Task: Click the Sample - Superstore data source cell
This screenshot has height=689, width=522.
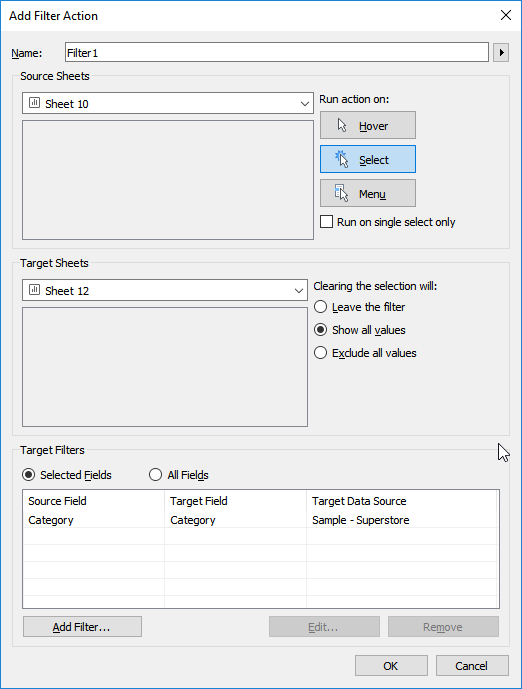Action: tap(361, 520)
